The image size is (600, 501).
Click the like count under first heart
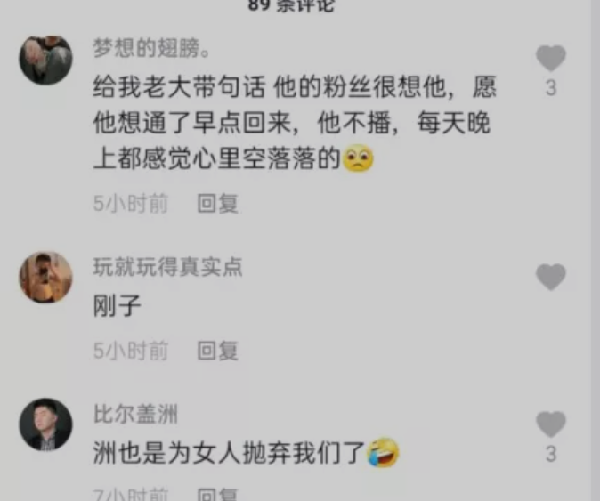point(551,88)
